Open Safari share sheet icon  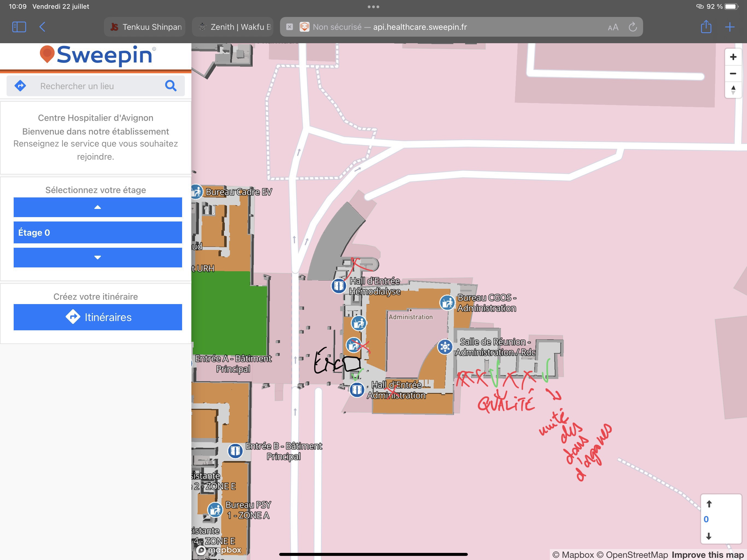pos(706,27)
